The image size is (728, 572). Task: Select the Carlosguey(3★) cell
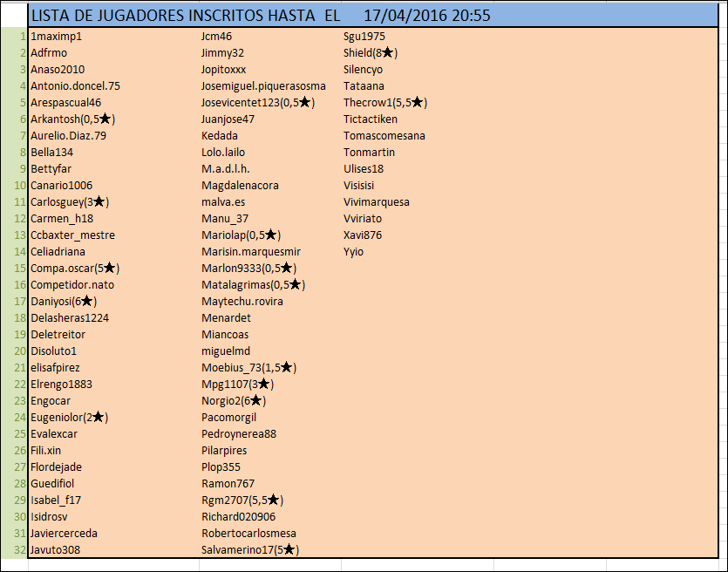(70, 202)
